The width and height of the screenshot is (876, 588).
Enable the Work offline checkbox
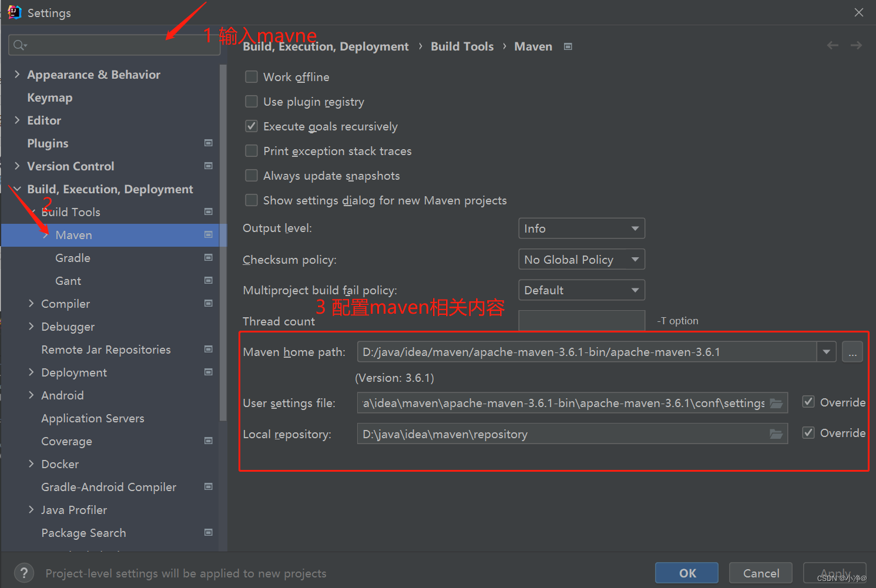(251, 77)
